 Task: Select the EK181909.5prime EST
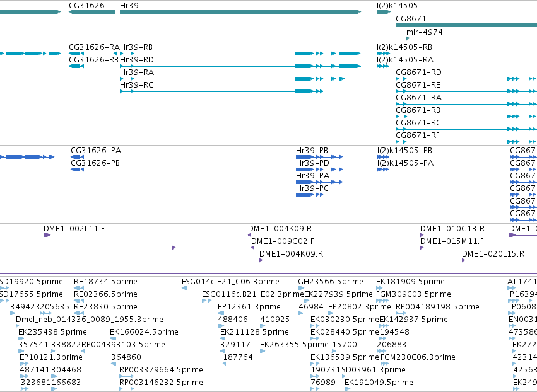tap(410, 282)
